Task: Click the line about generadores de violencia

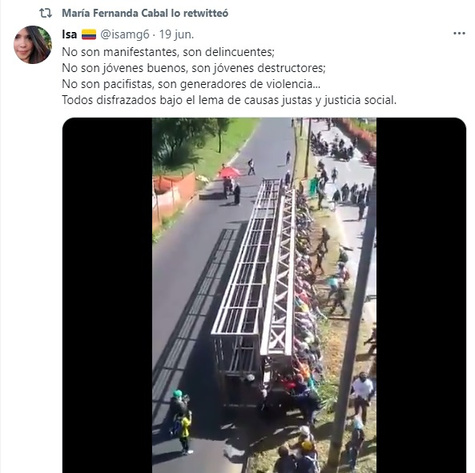Action: (x=191, y=84)
